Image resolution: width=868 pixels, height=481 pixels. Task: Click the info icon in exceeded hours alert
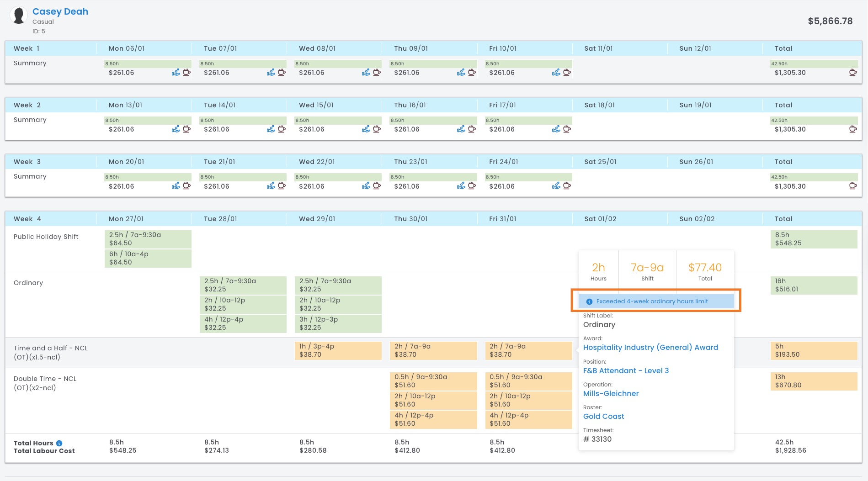pos(589,301)
